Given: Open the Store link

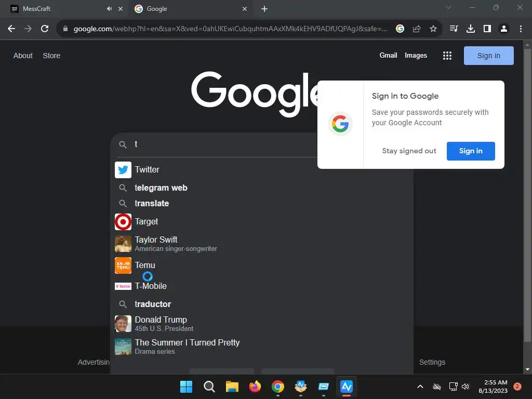Looking at the screenshot, I should (x=51, y=56).
